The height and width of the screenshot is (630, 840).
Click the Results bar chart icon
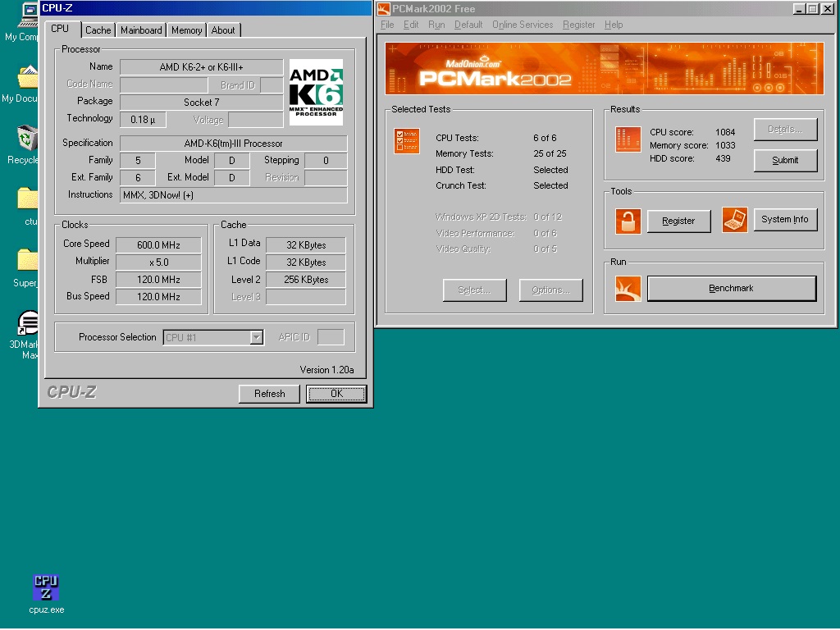(628, 139)
